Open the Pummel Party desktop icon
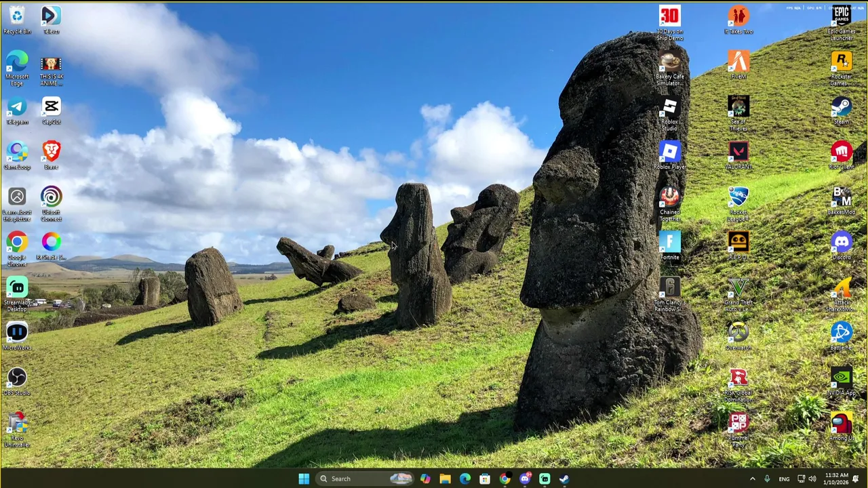The width and height of the screenshot is (868, 488). tap(738, 430)
